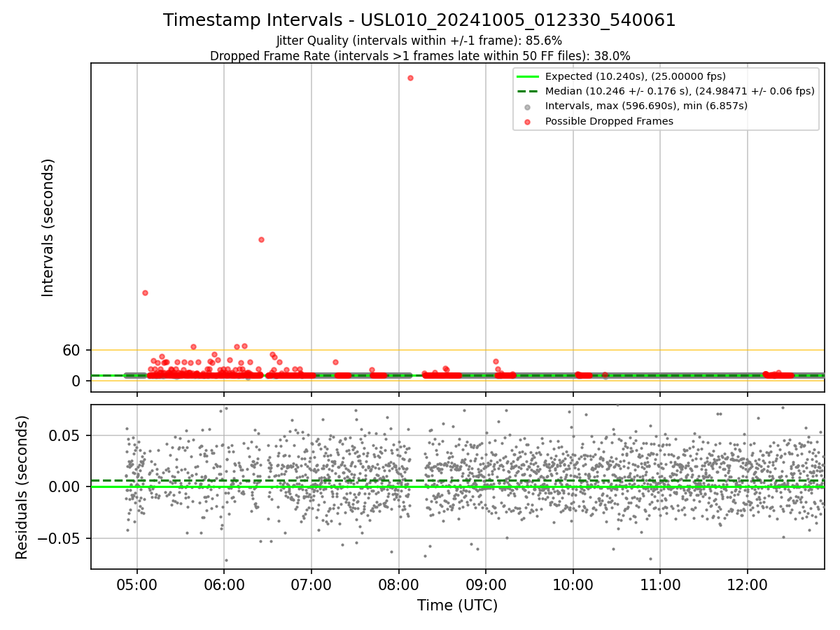Click the '06:00' time axis tick label
Screen dimensions: 840x630
[x=224, y=584]
